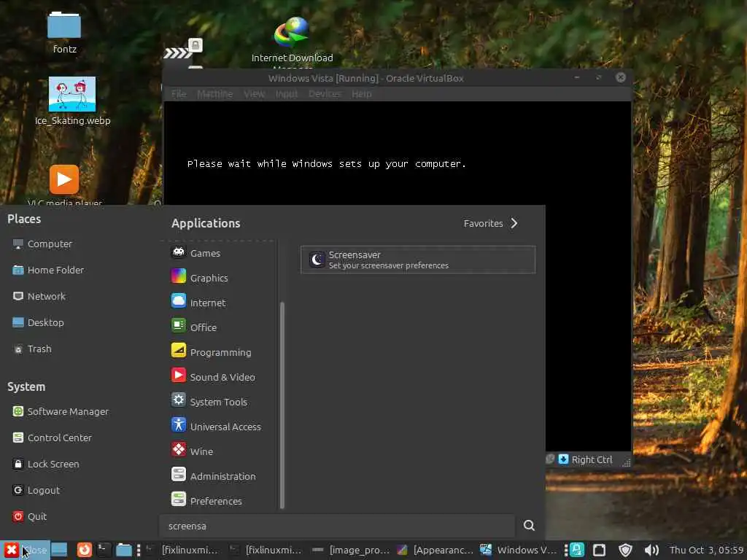Open the VirtualBox Devices menu

pyautogui.click(x=325, y=94)
